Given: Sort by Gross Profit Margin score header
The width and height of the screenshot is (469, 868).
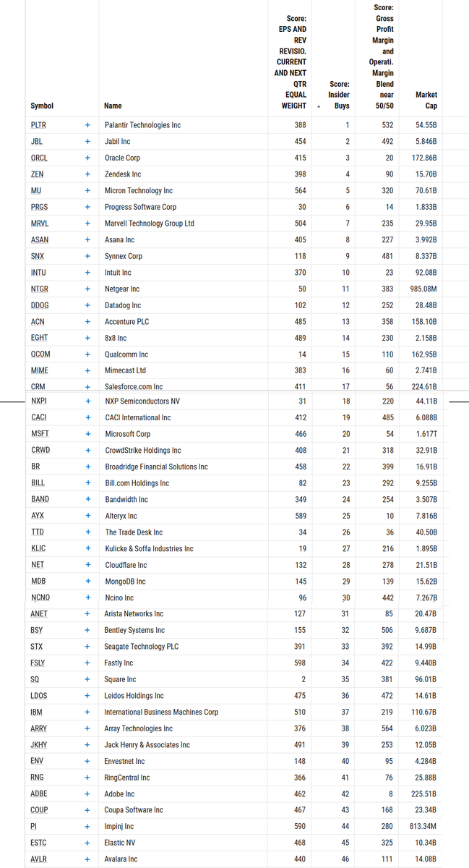Looking at the screenshot, I should (x=382, y=56).
